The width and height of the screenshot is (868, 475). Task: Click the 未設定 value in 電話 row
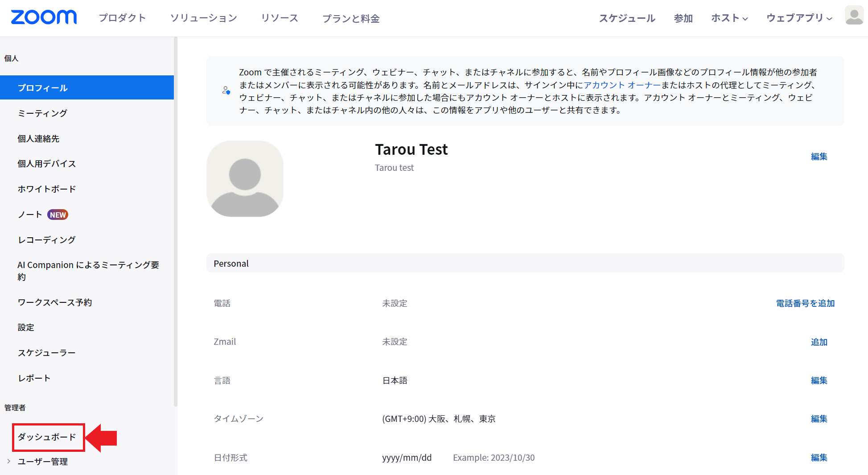[x=395, y=303]
